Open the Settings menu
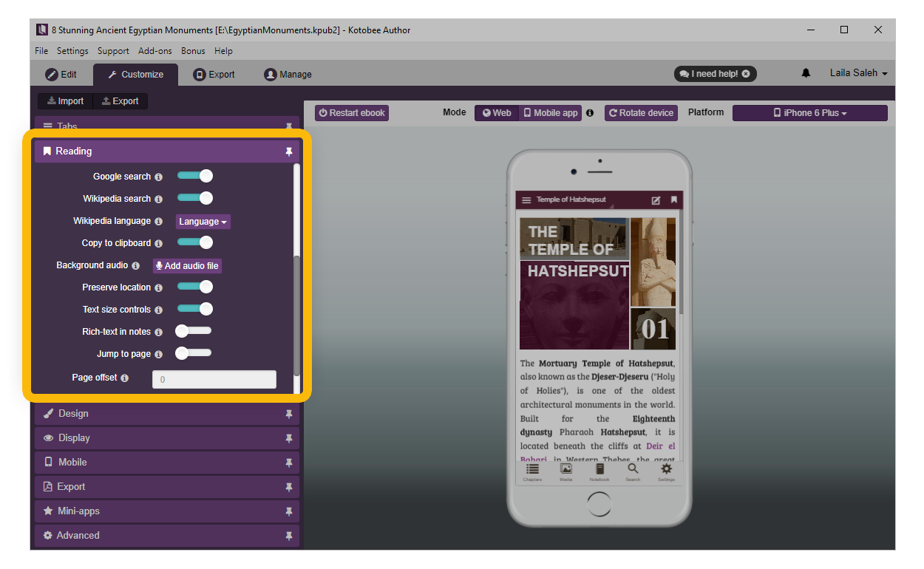Viewport: 924px width, 569px height. pyautogui.click(x=72, y=51)
